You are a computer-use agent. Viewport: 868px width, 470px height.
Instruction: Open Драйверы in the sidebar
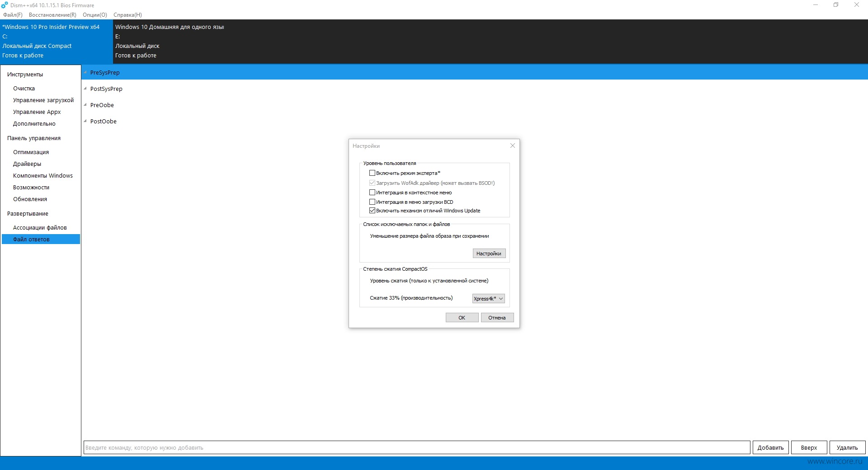tap(27, 164)
